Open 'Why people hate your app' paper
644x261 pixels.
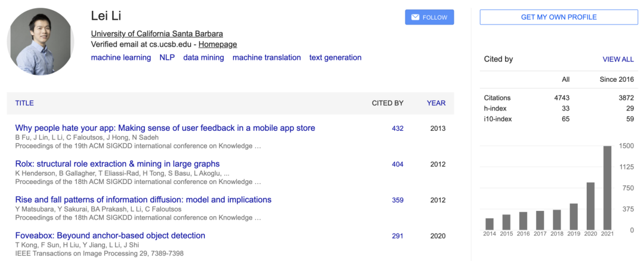pyautogui.click(x=165, y=128)
